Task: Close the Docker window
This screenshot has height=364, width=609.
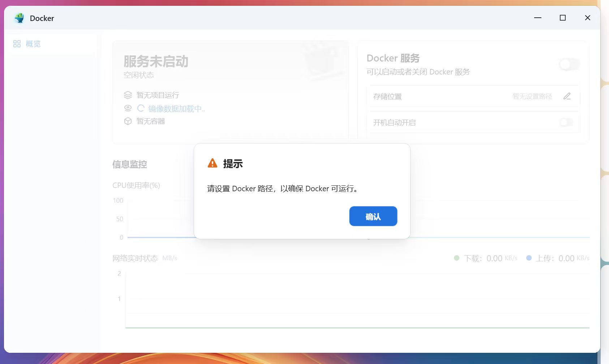Action: (x=588, y=18)
